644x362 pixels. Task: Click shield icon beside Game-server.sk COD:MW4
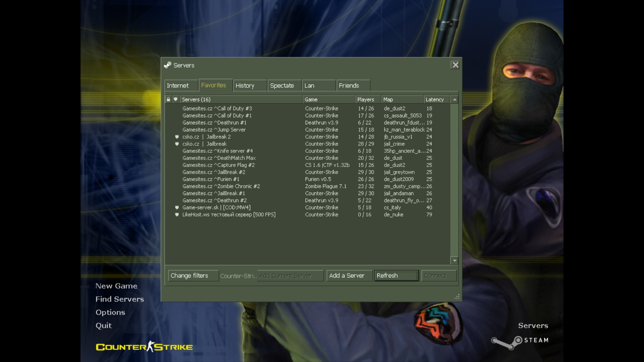click(177, 207)
